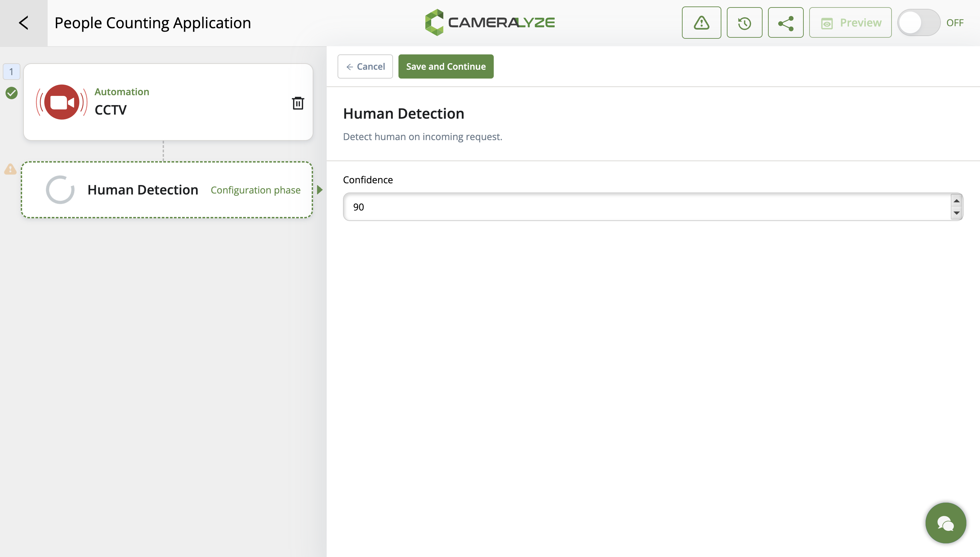Open the warnings alert icon
This screenshot has width=980, height=557.
click(701, 23)
